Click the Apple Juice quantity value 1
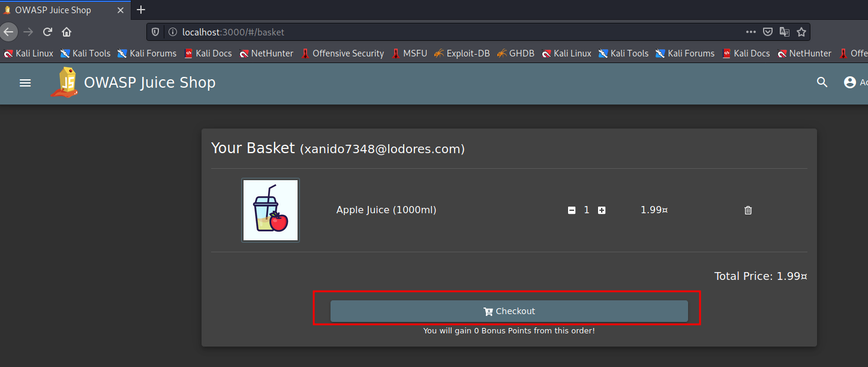868x367 pixels. coord(587,210)
